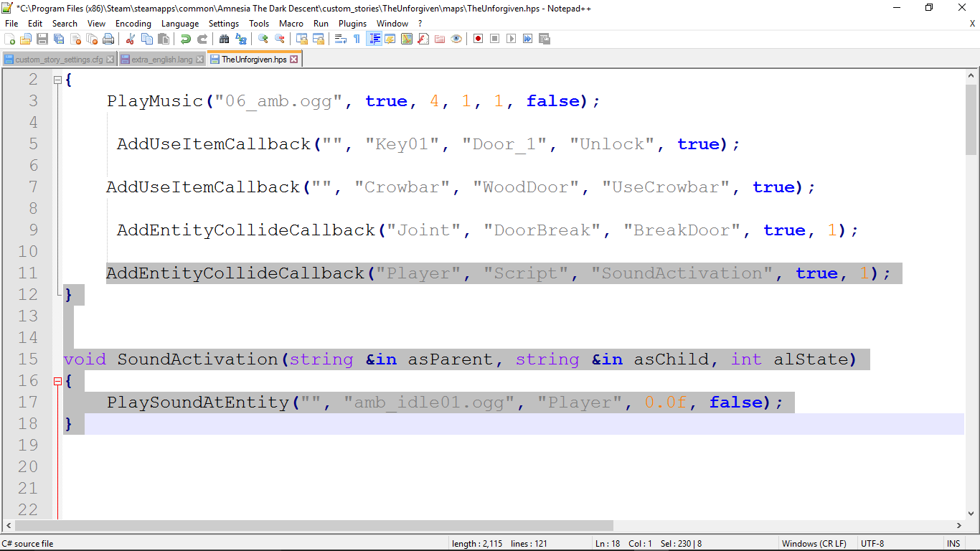Click the New file toolbar icon
The image size is (980, 551).
[x=9, y=39]
